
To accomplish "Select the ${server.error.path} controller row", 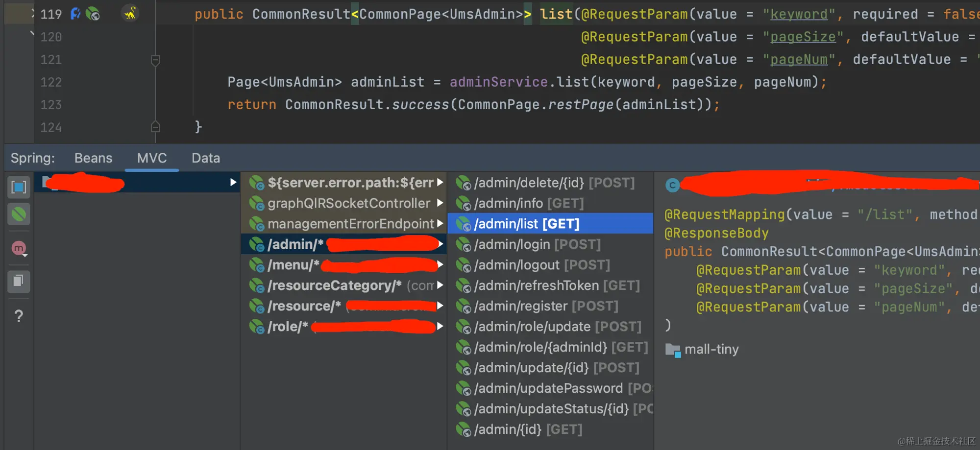I will coord(344,183).
